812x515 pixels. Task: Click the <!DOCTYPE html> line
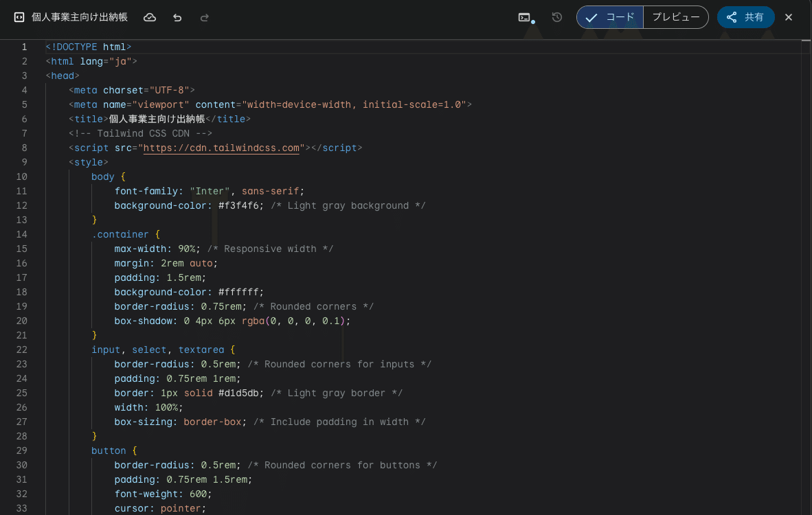pyautogui.click(x=89, y=47)
